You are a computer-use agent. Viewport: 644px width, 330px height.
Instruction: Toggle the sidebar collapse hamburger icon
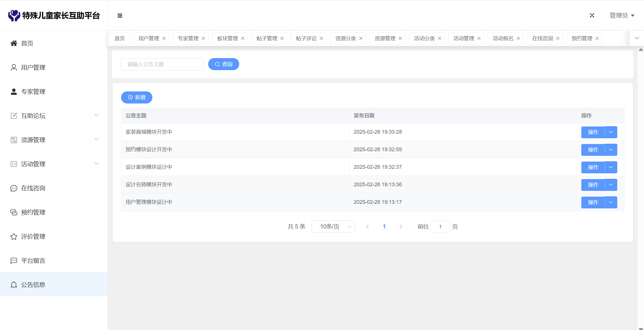click(x=120, y=16)
